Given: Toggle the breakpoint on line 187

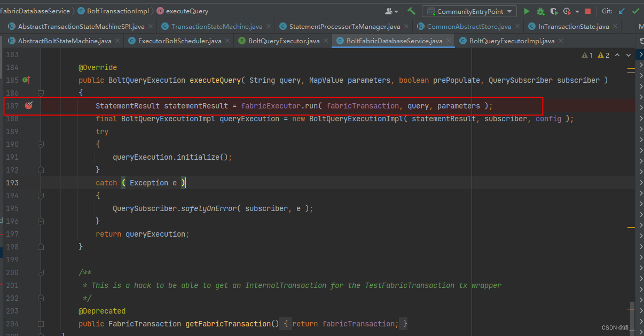Looking at the screenshot, I should (x=29, y=106).
